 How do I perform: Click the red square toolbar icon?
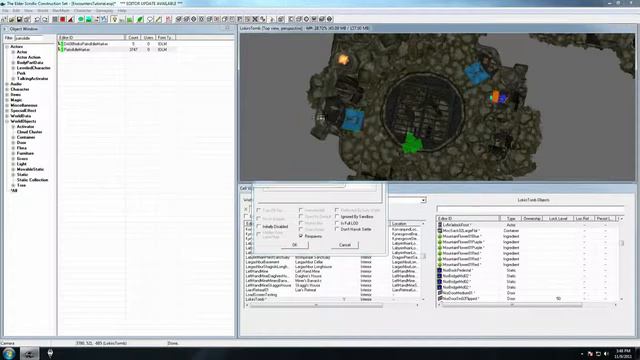pyautogui.click(x=62, y=19)
